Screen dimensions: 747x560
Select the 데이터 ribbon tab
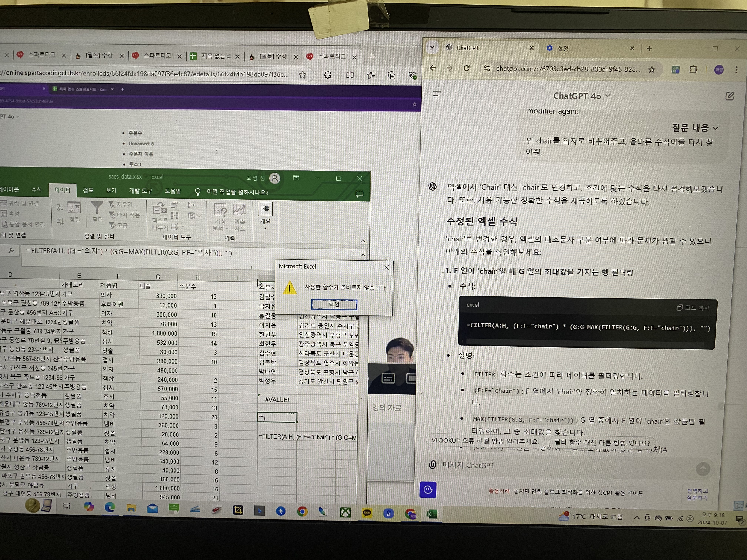tap(62, 190)
